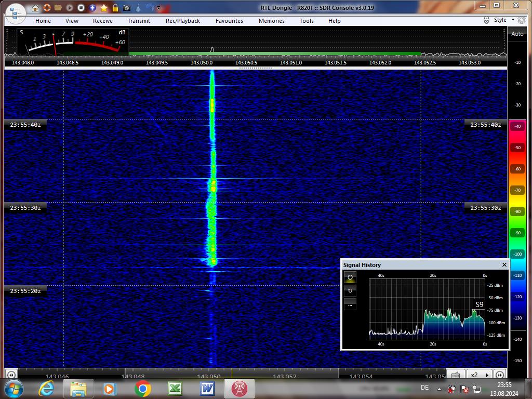Viewport: 532px width, 399px height.
Task: Toggle the Signal History record circle button
Action: [x=350, y=277]
